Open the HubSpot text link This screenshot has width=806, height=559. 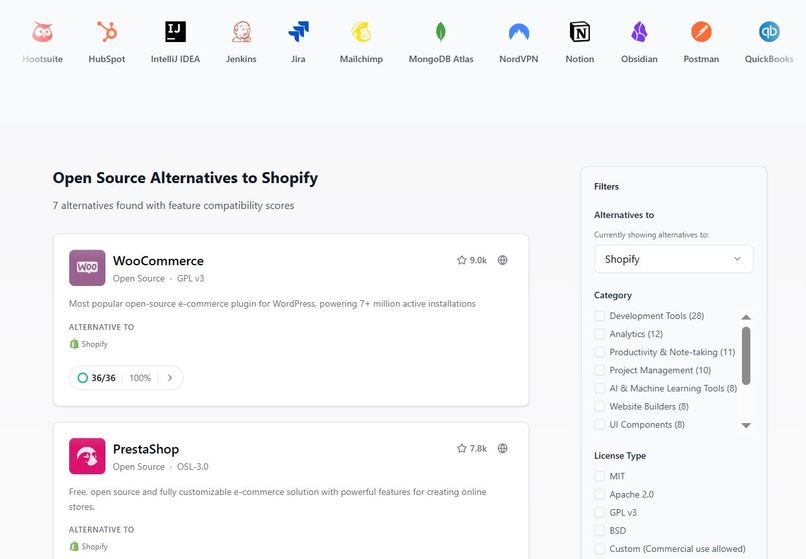(x=107, y=59)
